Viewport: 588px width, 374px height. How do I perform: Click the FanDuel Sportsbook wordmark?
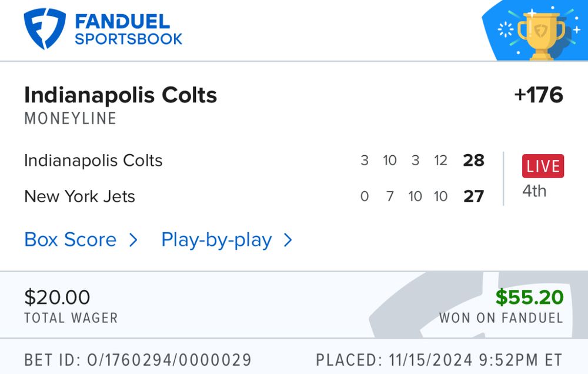point(128,30)
